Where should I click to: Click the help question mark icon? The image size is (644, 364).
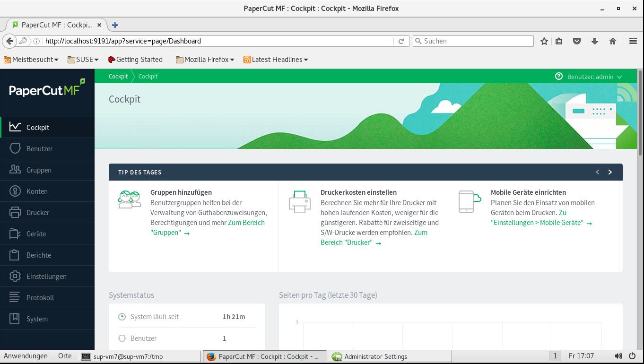pyautogui.click(x=559, y=77)
